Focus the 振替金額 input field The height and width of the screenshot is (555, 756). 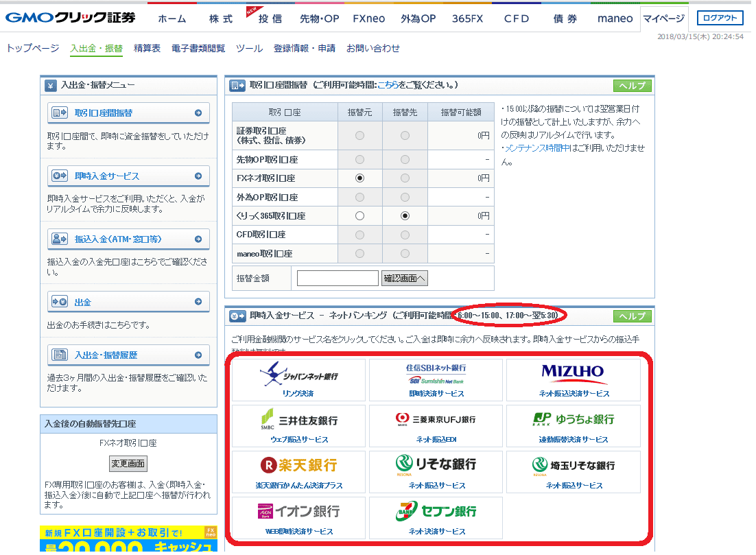pos(338,279)
